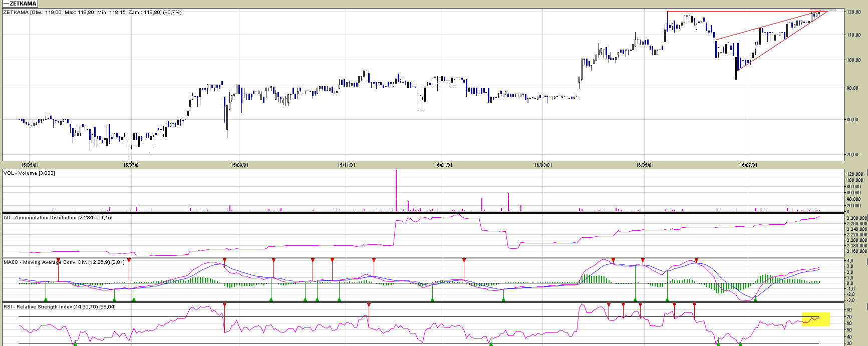The width and height of the screenshot is (868, 346).
Task: Select the rightmost red triangle in RSI panel
Action: pyautogui.click(x=694, y=304)
